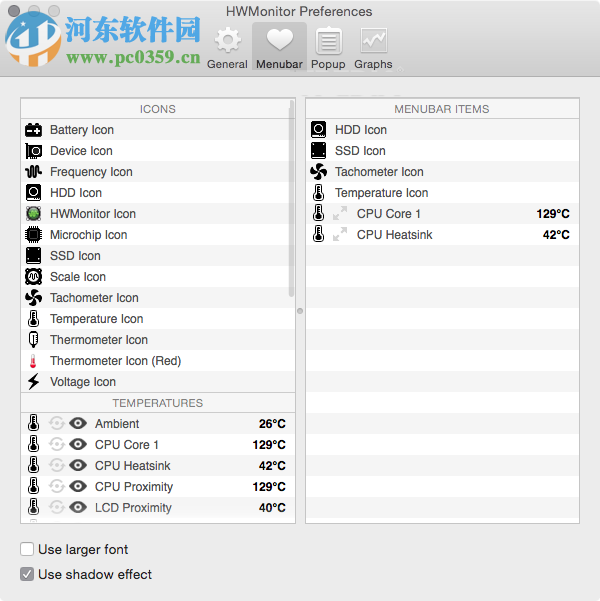Image resolution: width=600 pixels, height=601 pixels.
Task: Toggle the circular refresh icon for Ambient
Action: 57,424
